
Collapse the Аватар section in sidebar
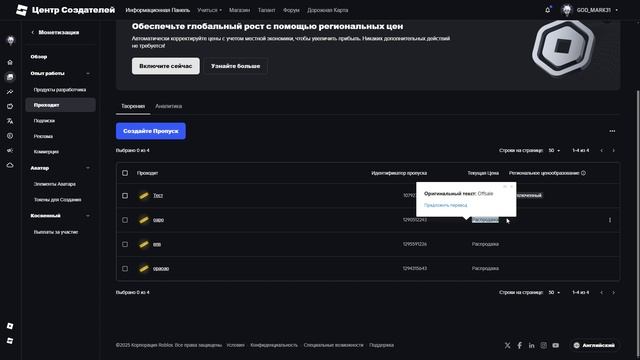pos(88,168)
